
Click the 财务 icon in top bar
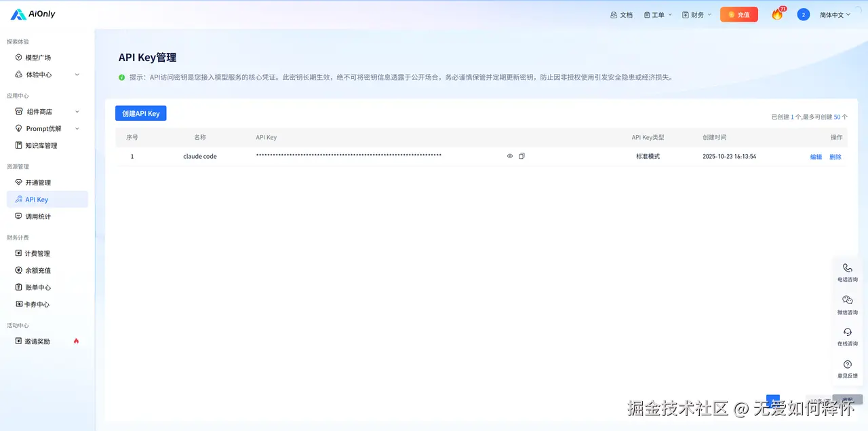(686, 14)
